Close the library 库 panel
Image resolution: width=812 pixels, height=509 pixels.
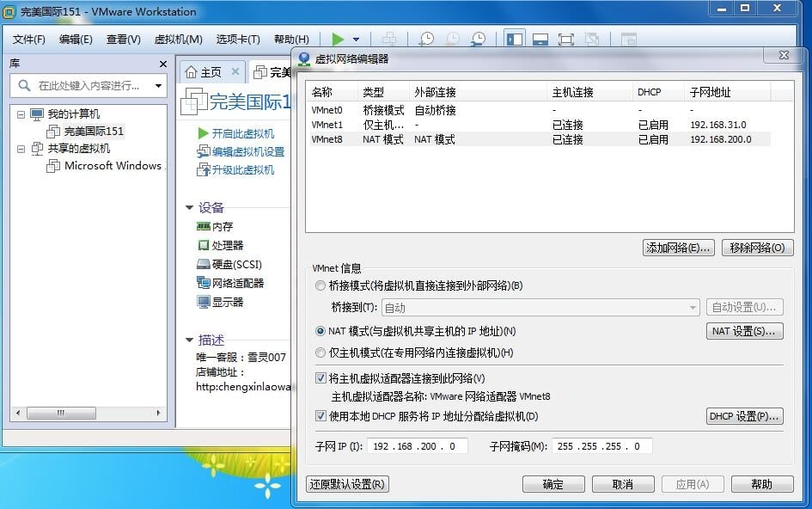(x=163, y=64)
